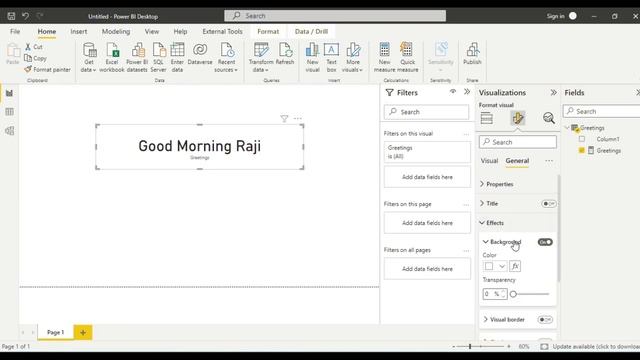Publish the report
640x360 pixels.
(472, 54)
